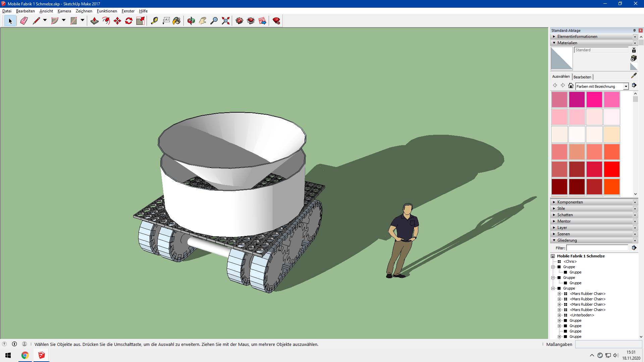The height and width of the screenshot is (362, 644).
Task: Select the Rotate tool
Action: [x=129, y=21]
